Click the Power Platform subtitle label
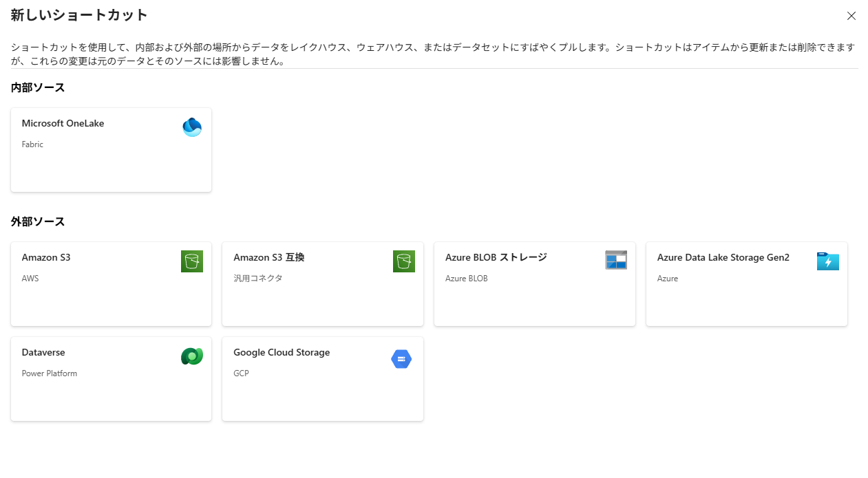 coord(50,373)
